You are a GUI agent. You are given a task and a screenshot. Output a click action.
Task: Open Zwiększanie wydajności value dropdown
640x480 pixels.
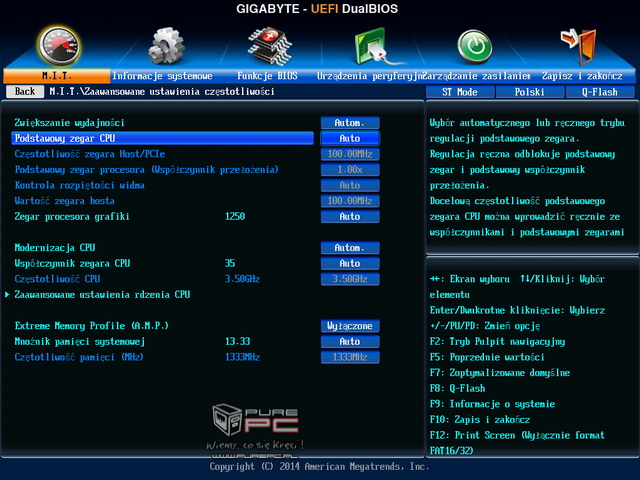tap(350, 123)
